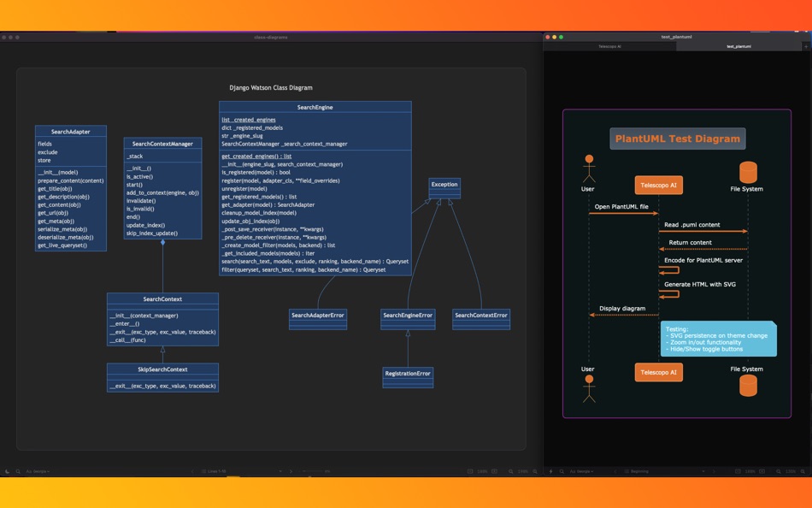The image size is (812, 508).
Task: Click the Read .puml content message label
Action: [x=691, y=224]
